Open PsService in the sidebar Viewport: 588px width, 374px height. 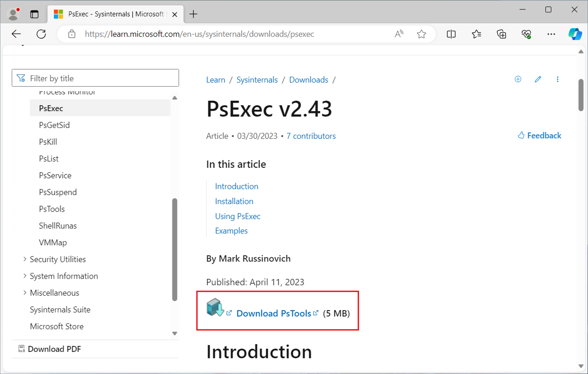point(55,175)
